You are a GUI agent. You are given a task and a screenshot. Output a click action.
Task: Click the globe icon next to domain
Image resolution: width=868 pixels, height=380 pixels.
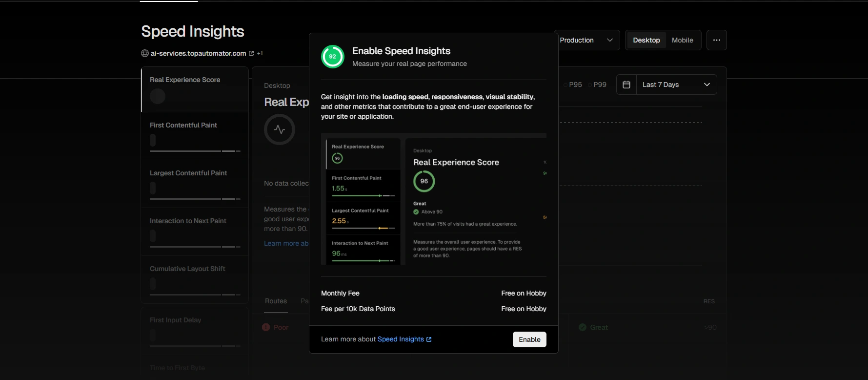(x=145, y=53)
